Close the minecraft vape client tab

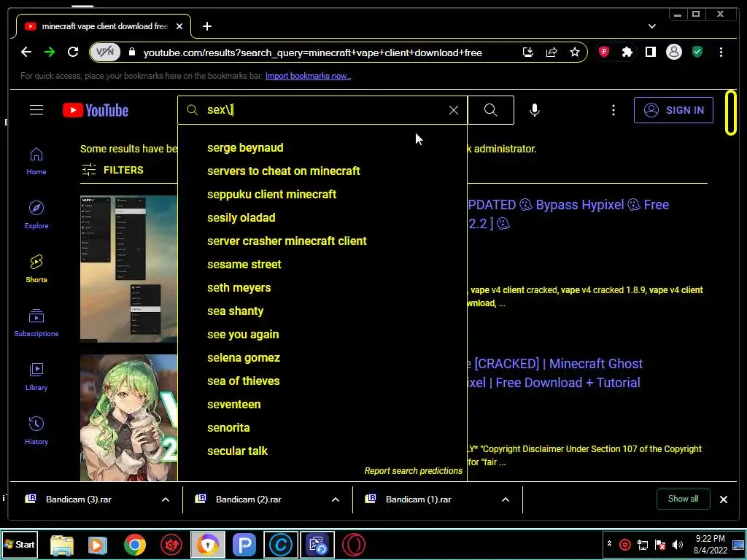point(179,26)
